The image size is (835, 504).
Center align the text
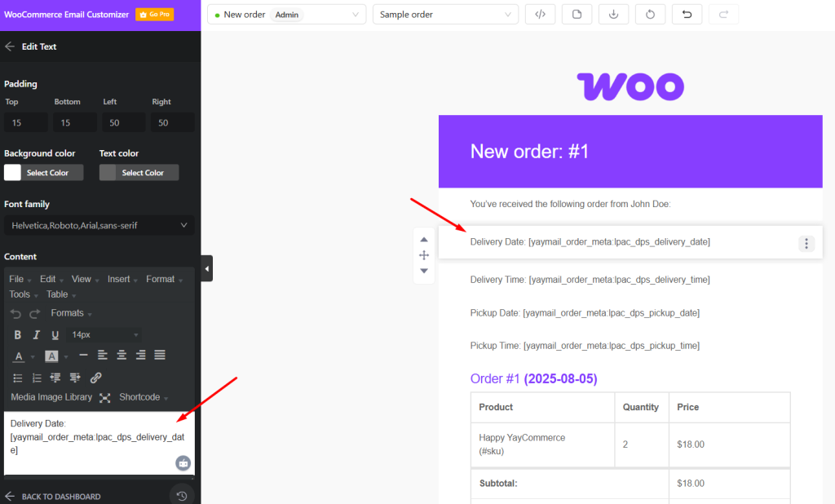coord(121,356)
